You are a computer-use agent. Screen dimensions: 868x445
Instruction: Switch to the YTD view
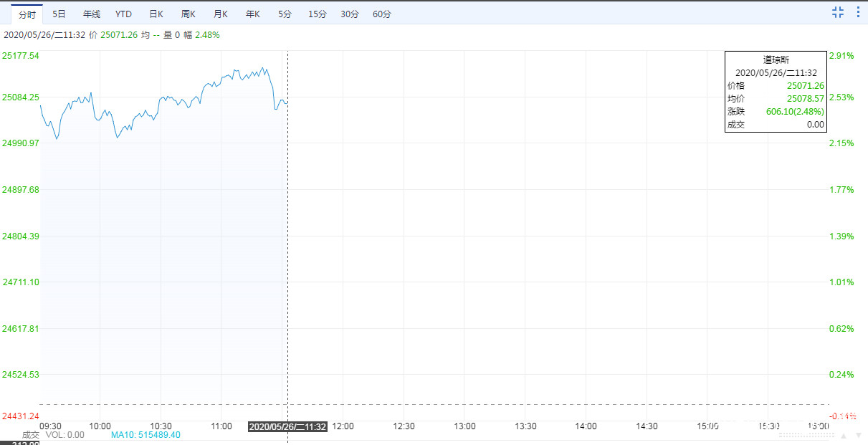(x=123, y=14)
